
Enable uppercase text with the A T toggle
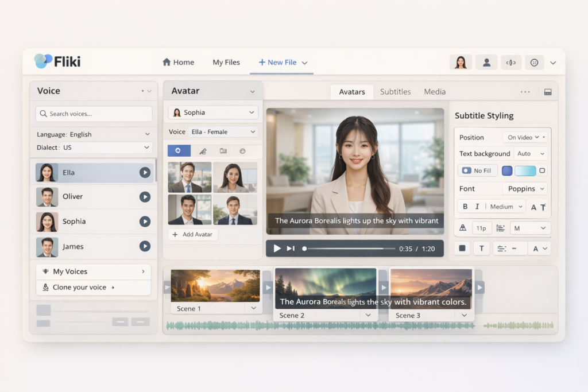point(538,207)
